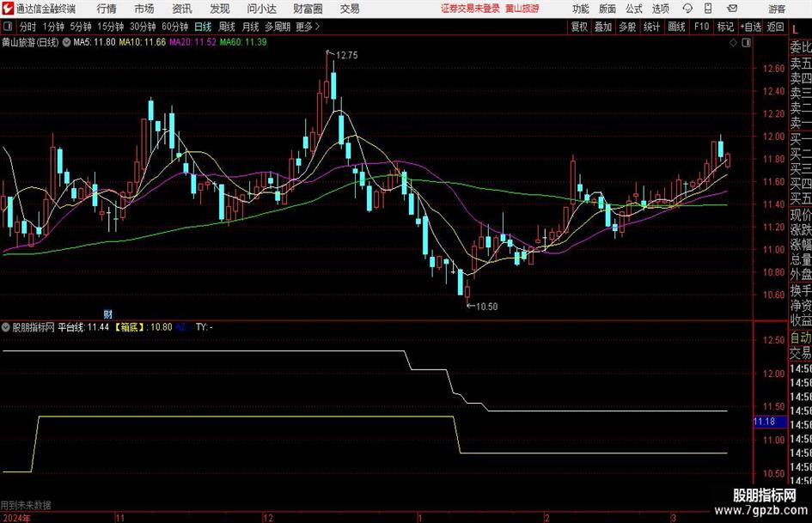This screenshot has height=523, width=812.
Task: Click the 用到未来数据 notice text
Action: 26,505
